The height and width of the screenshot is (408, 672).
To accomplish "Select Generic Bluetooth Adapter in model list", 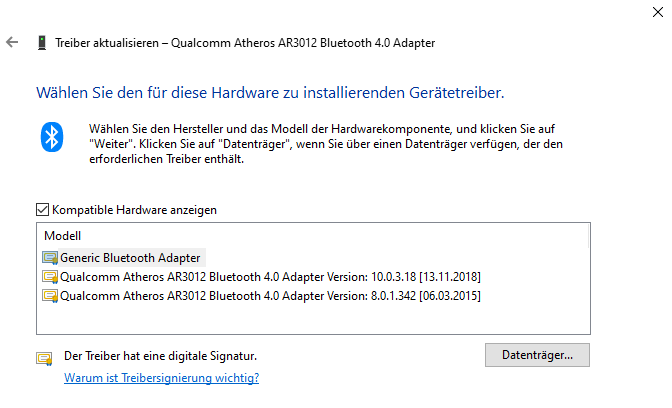I will pos(123,258).
